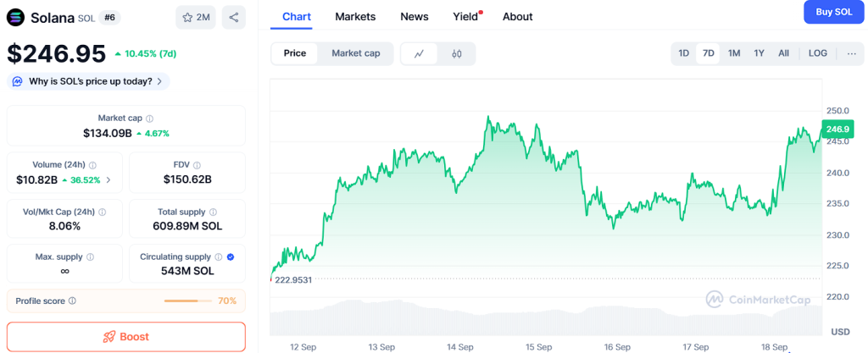Click the 609.89M SOL total supply value
The width and height of the screenshot is (868, 353).
coord(187,226)
